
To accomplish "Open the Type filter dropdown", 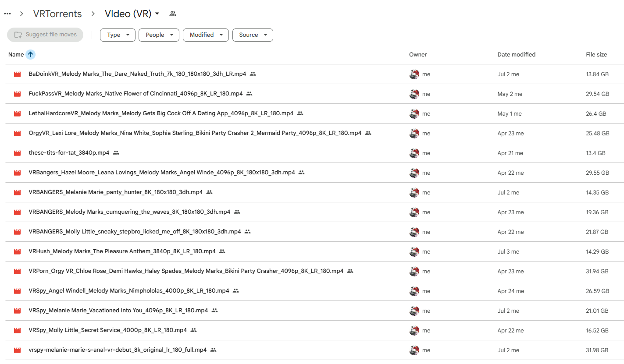I will click(118, 35).
